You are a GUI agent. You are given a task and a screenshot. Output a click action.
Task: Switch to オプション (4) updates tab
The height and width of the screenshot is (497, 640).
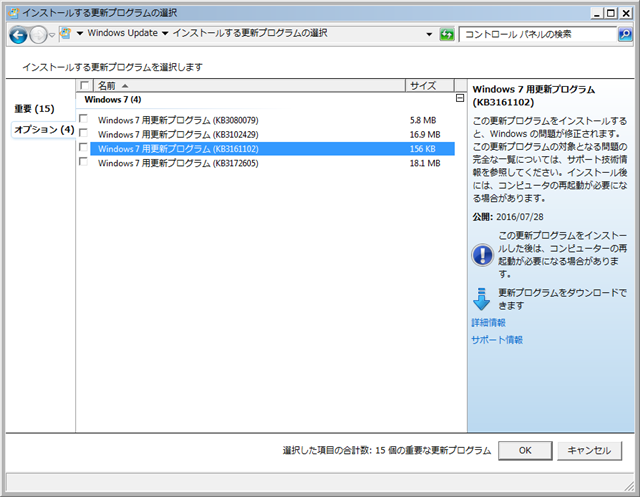pyautogui.click(x=44, y=130)
